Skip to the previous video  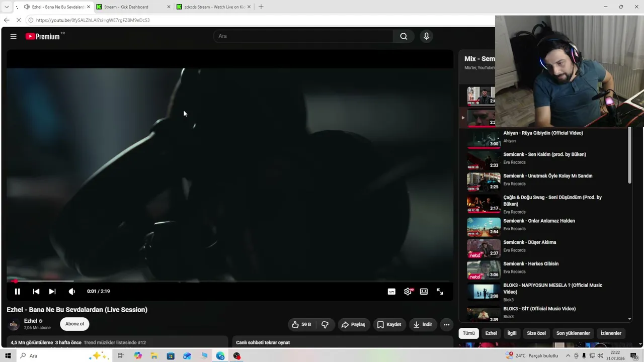[x=36, y=292]
